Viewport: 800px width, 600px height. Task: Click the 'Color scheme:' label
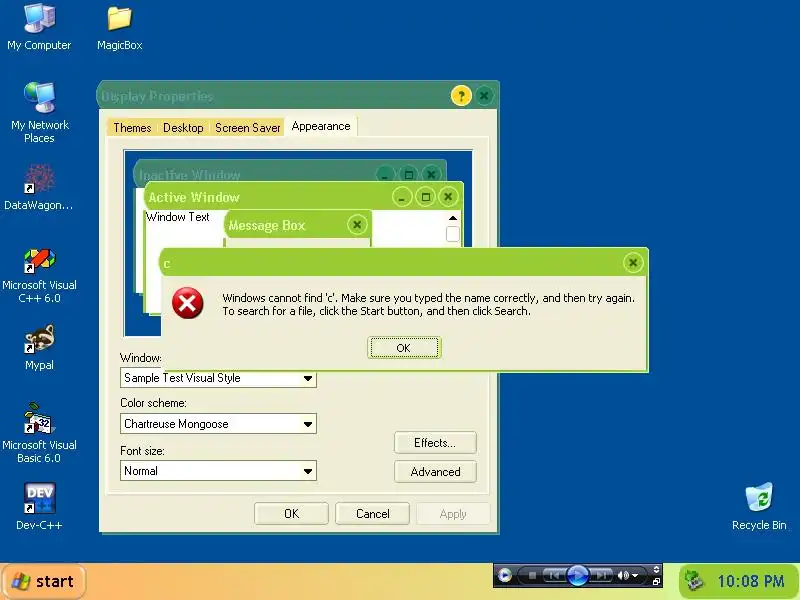click(154, 403)
